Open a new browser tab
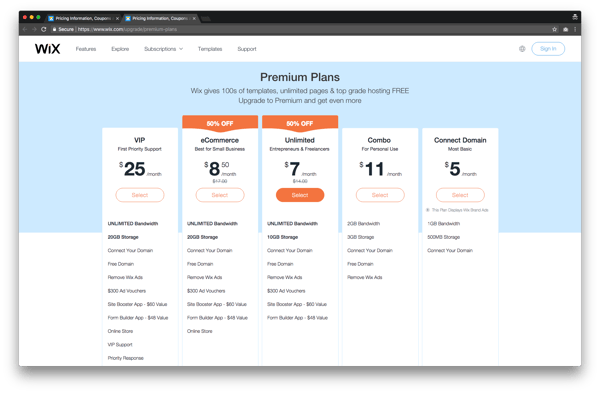 click(206, 18)
